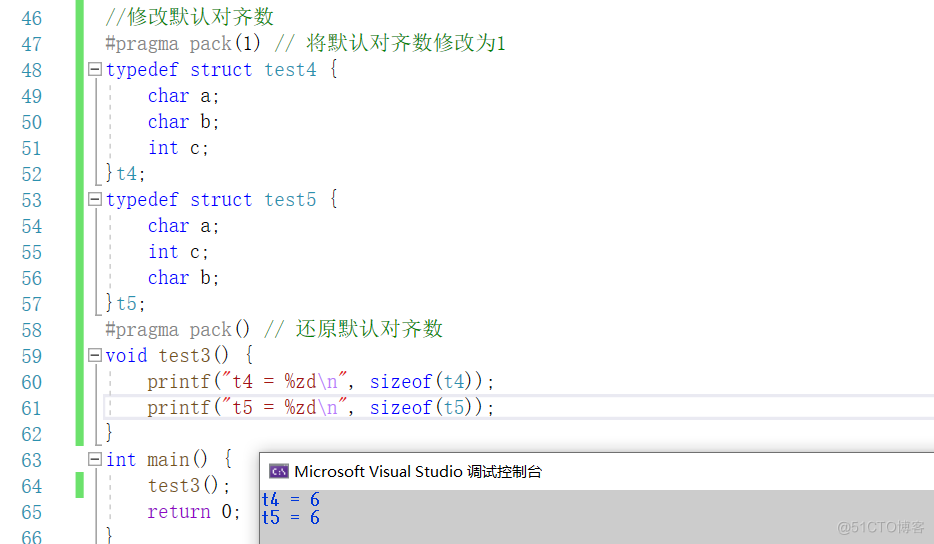Collapse the test3 function block
The width and height of the screenshot is (934, 544).
click(x=95, y=355)
